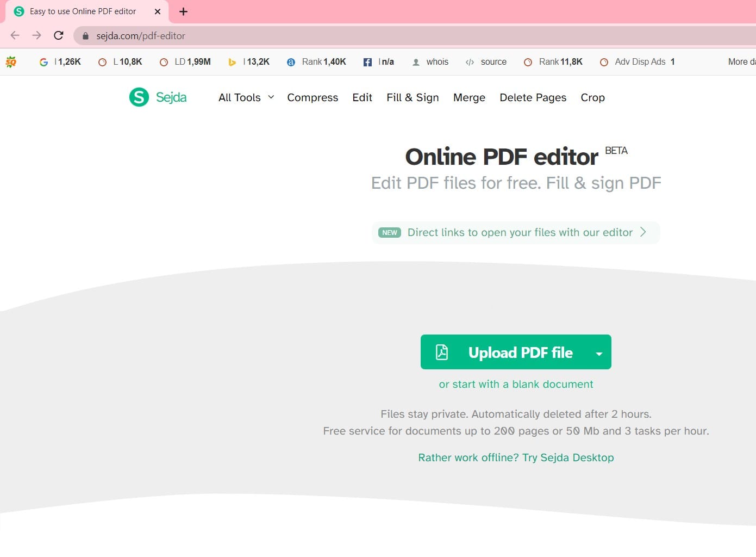Click the lock icon in address bar
Viewport: 756px width, 557px height.
[85, 36]
